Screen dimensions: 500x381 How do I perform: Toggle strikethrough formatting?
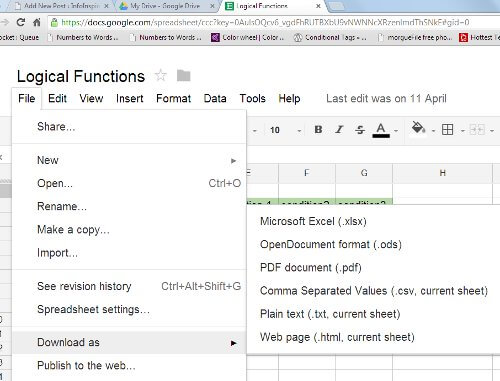[x=360, y=130]
